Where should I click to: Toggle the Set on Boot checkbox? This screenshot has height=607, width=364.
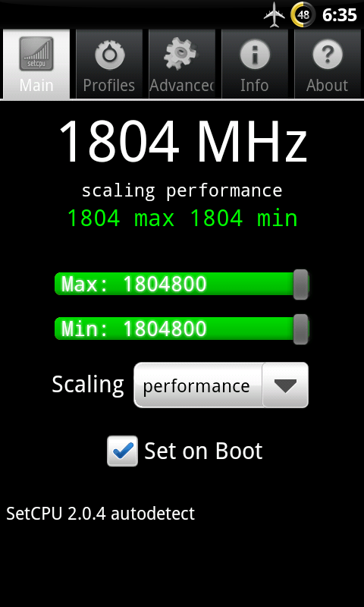(122, 451)
